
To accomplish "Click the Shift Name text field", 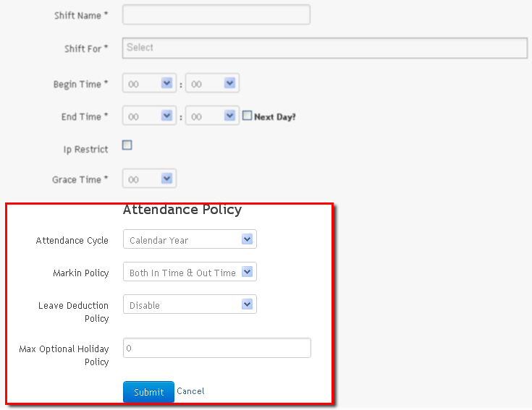I will 216,14.
